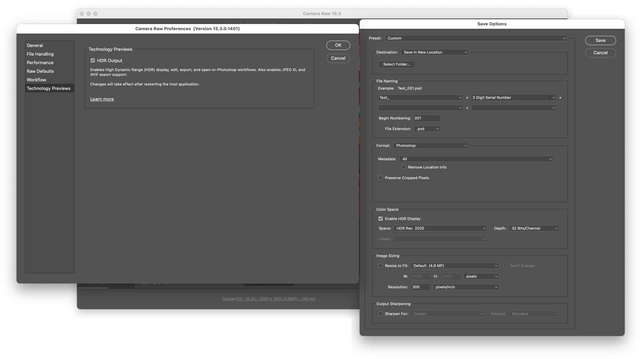Open the Metadata dropdown set to All
The height and width of the screenshot is (359, 644).
point(476,159)
